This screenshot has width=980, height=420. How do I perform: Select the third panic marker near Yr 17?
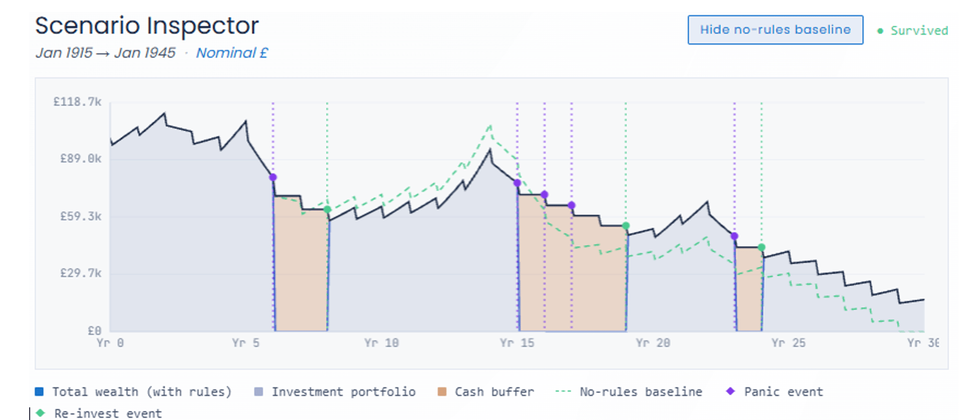[x=571, y=205]
